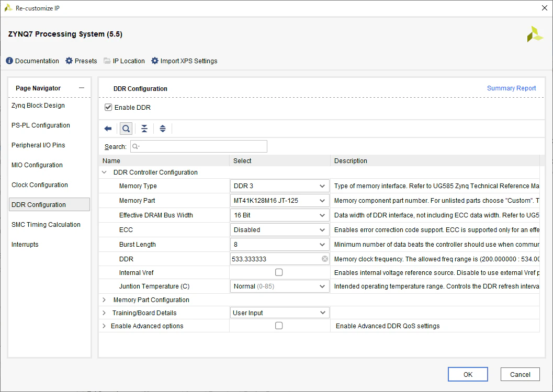This screenshot has width=553, height=392.
Task: Collapse the Page Navigator panel
Action: [82, 88]
